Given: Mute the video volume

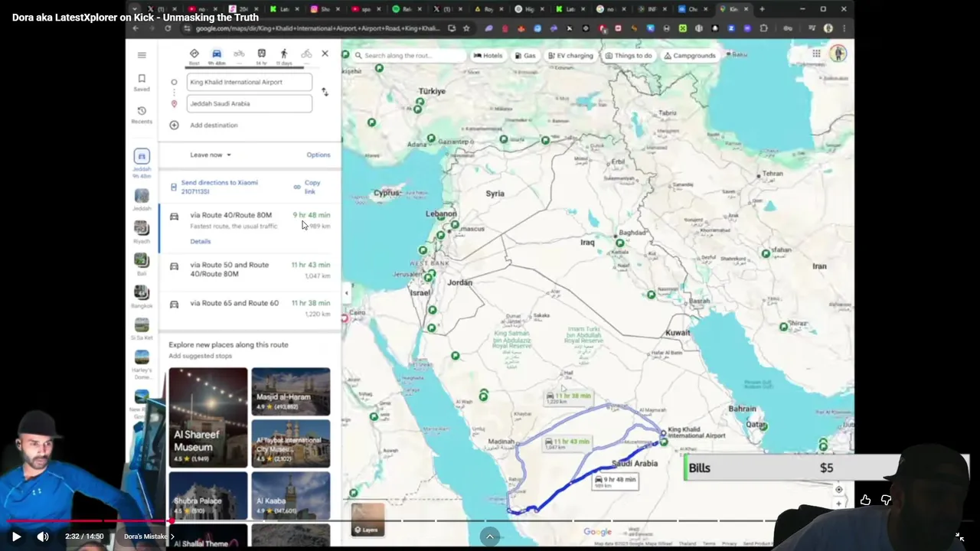Looking at the screenshot, I should point(43,536).
